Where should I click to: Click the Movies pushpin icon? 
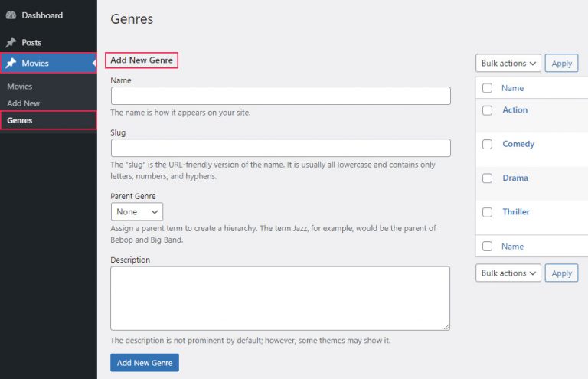pyautogui.click(x=11, y=63)
